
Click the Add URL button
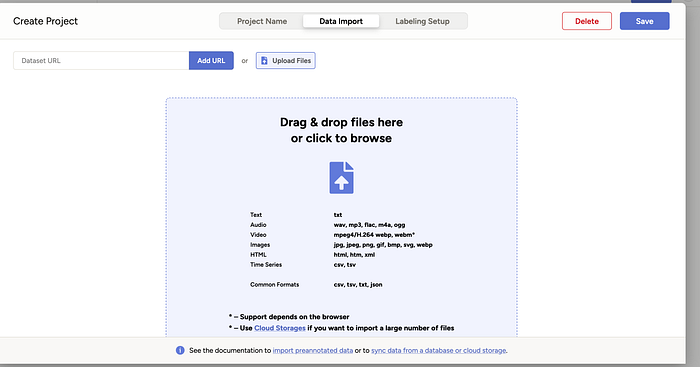click(x=211, y=61)
